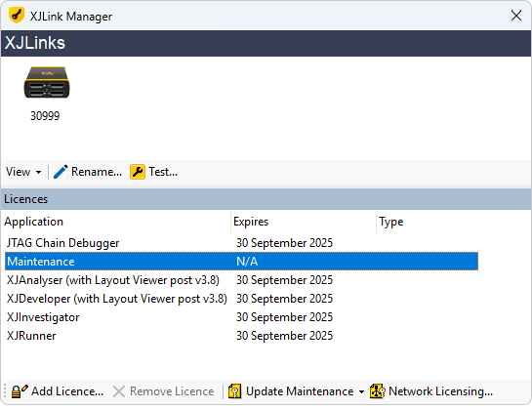Sort by the Expires column header

(304, 222)
